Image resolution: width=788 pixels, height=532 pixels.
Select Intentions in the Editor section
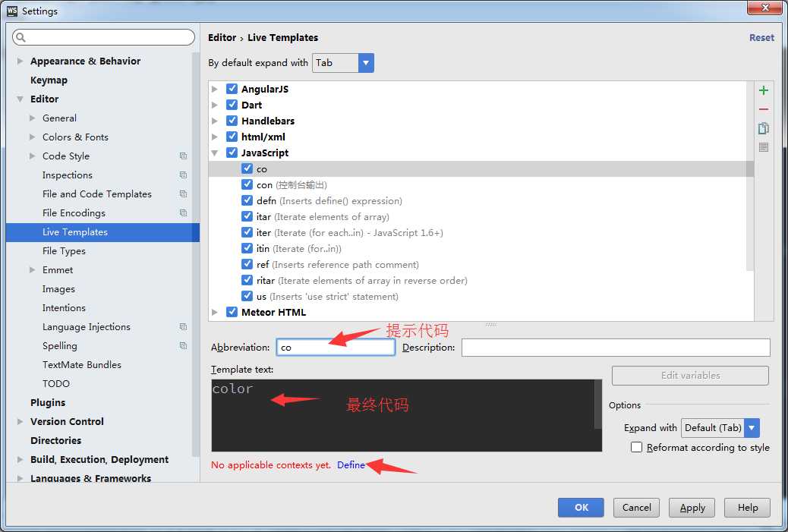point(64,308)
